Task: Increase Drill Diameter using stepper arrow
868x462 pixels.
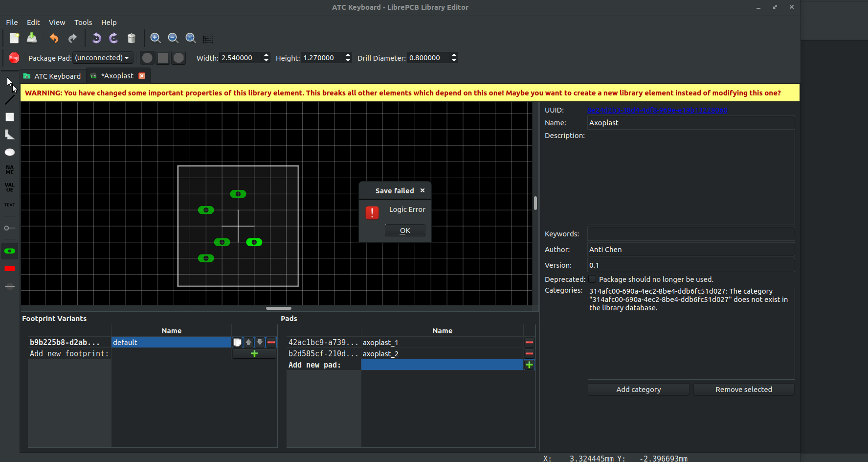Action: click(454, 55)
